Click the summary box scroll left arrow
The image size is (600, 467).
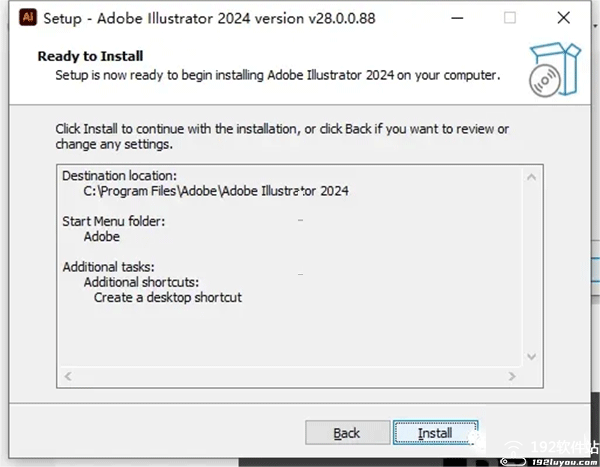pos(68,376)
